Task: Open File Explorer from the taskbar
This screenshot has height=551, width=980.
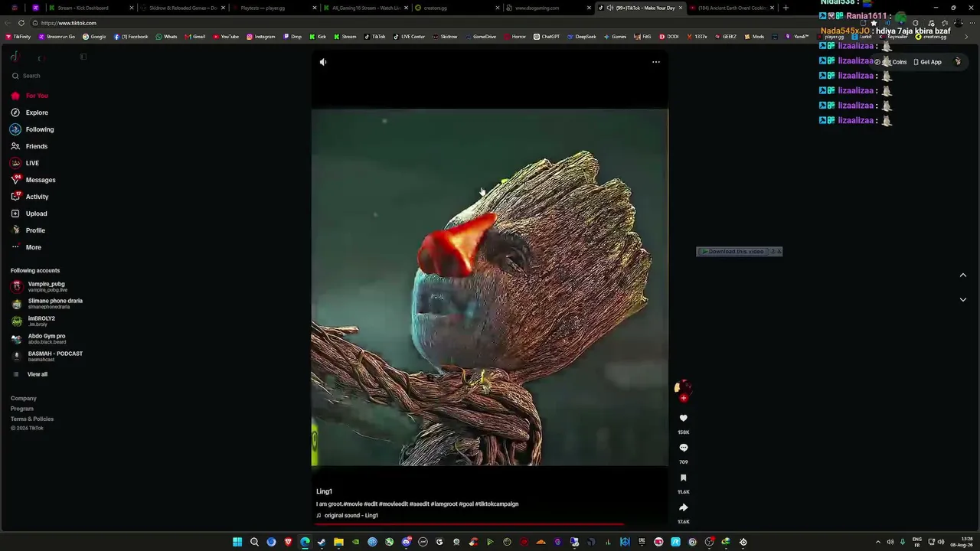Action: (338, 542)
